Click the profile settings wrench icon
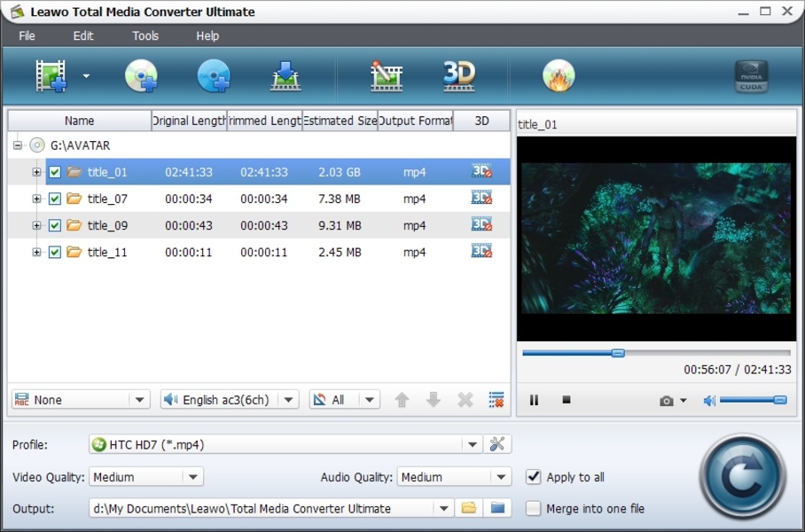Image resolution: width=805 pixels, height=532 pixels. 497,444
